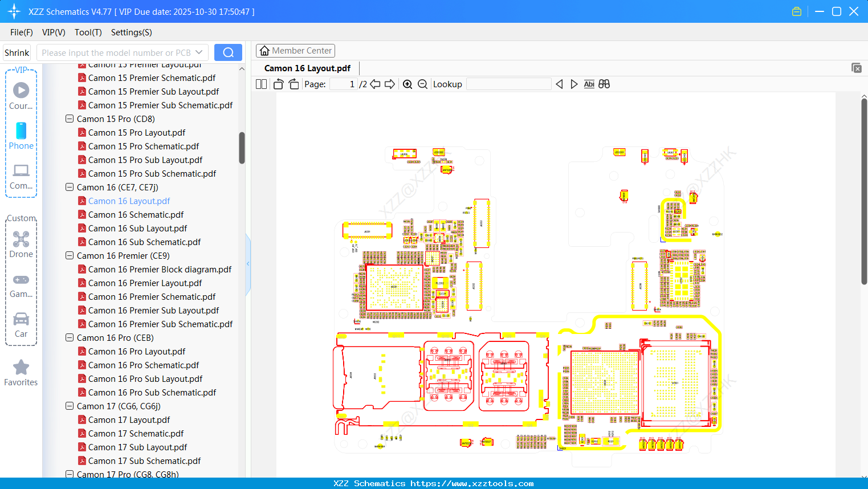Open the VIP(V) menu
Image resolution: width=868 pixels, height=489 pixels.
coord(54,32)
